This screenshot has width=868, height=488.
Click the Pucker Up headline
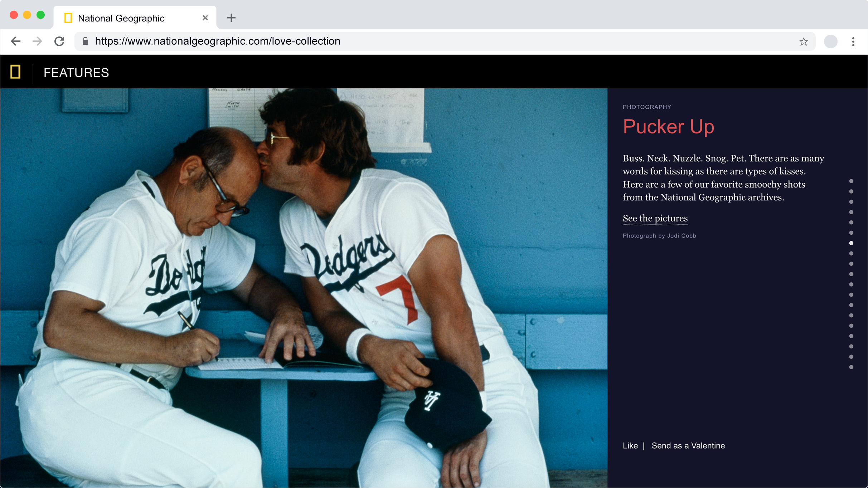[x=668, y=126]
